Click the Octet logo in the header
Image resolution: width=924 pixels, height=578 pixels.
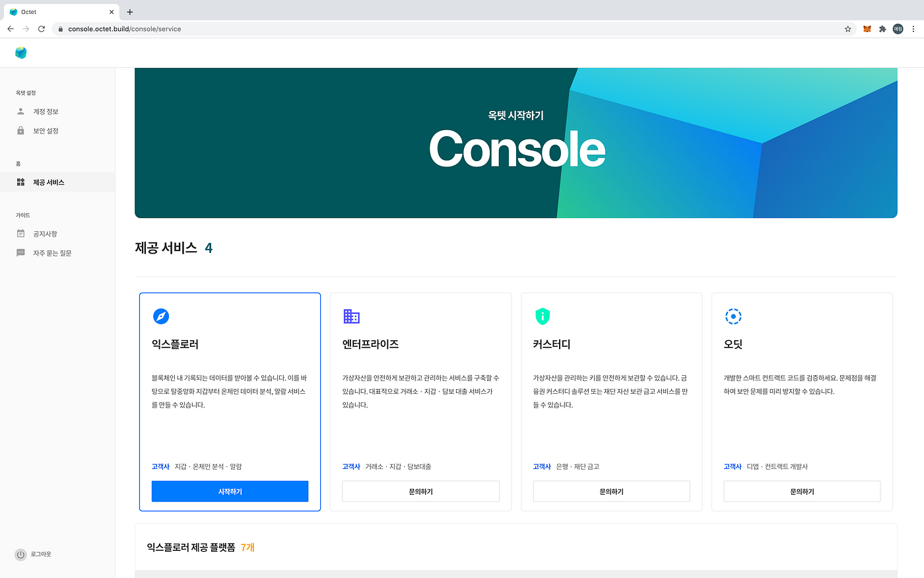click(20, 53)
